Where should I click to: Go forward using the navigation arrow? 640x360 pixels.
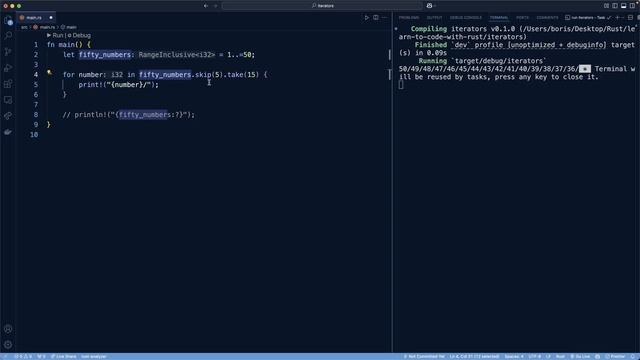click(216, 6)
